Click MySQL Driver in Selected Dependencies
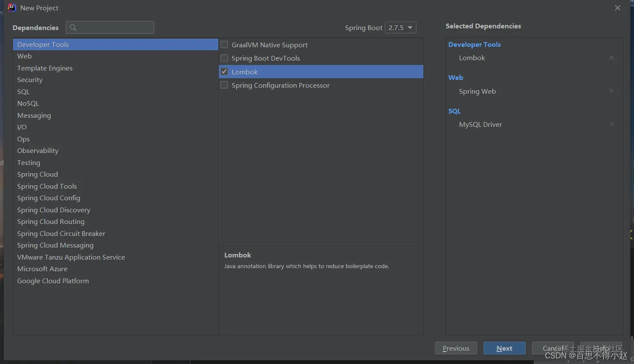Image resolution: width=634 pixels, height=364 pixels. point(480,124)
